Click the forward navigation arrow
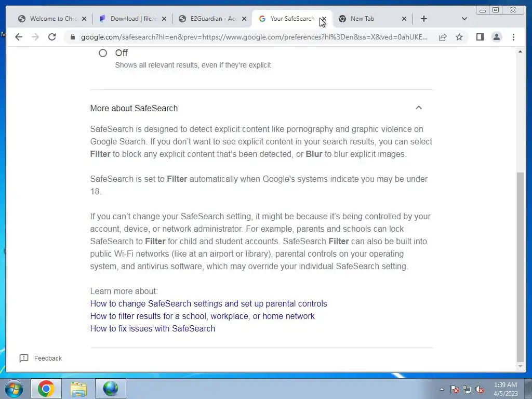This screenshot has width=532, height=399. (35, 37)
